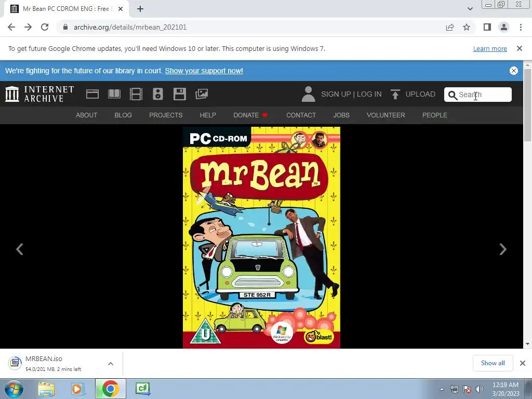Image resolution: width=532 pixels, height=399 pixels.
Task: Open Windows Explorer from the taskbar
Action: 46,389
